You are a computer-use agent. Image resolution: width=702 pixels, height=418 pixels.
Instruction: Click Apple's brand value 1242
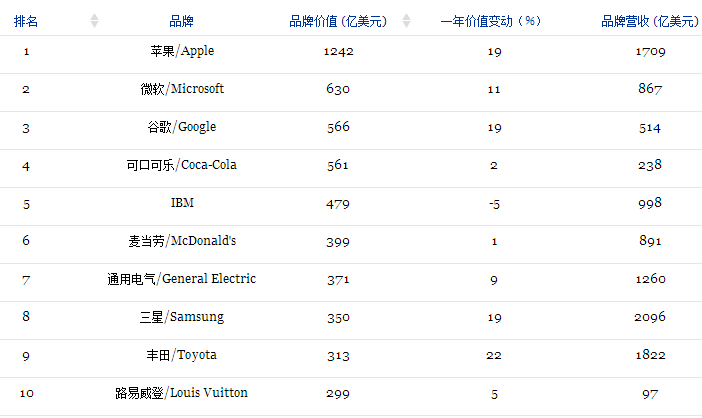[x=338, y=51]
